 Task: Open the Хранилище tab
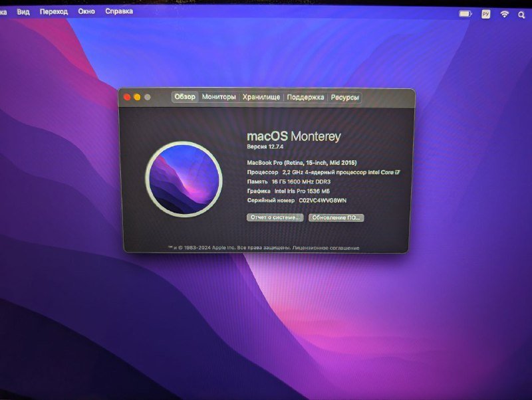pyautogui.click(x=262, y=97)
